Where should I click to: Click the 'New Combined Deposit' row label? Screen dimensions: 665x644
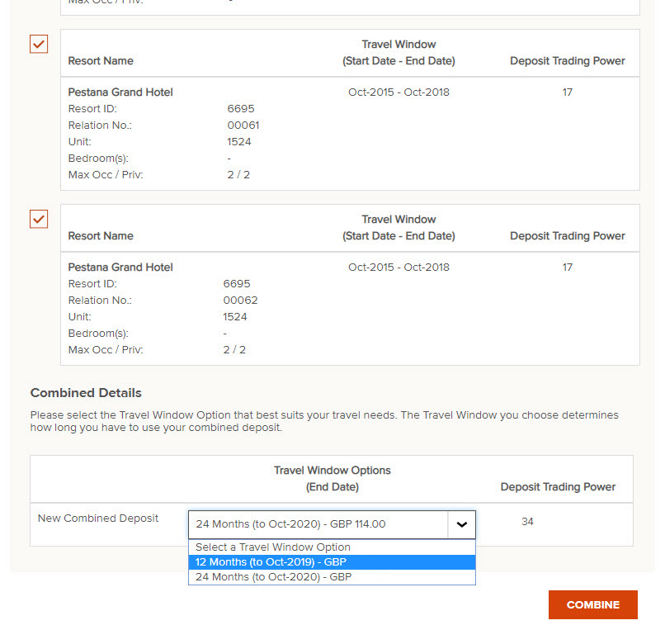(98, 519)
